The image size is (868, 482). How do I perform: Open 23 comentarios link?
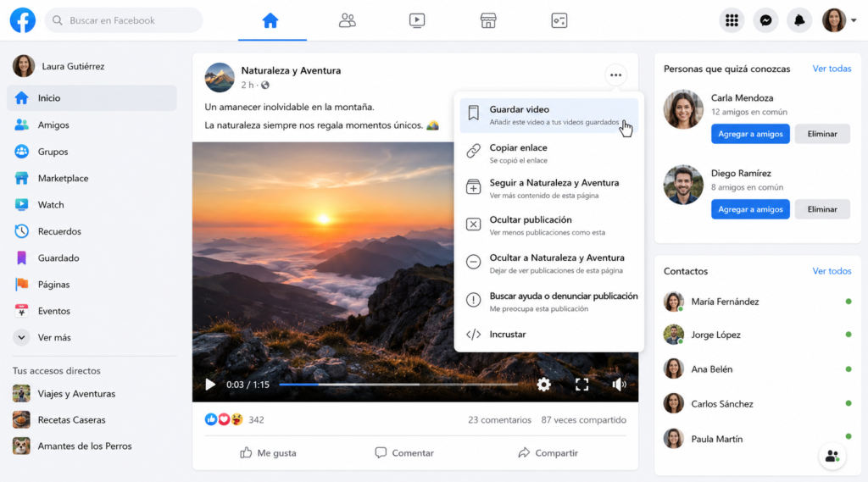(499, 420)
